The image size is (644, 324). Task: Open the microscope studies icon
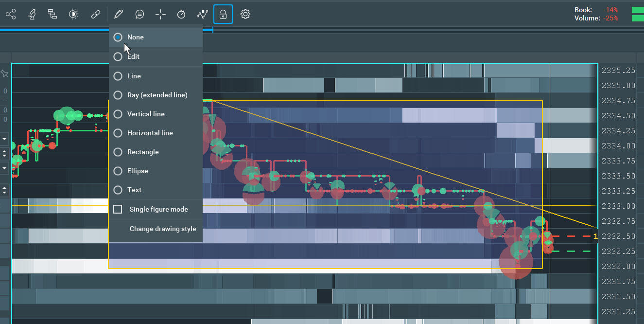32,14
